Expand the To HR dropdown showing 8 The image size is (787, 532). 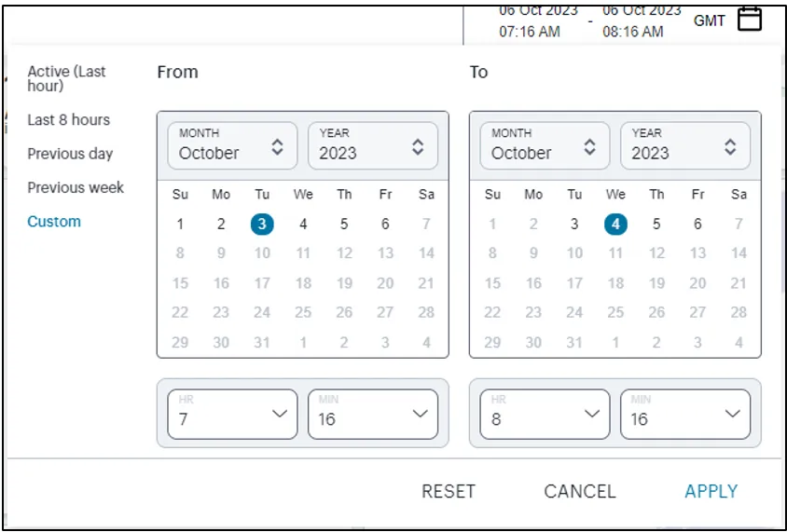545,415
